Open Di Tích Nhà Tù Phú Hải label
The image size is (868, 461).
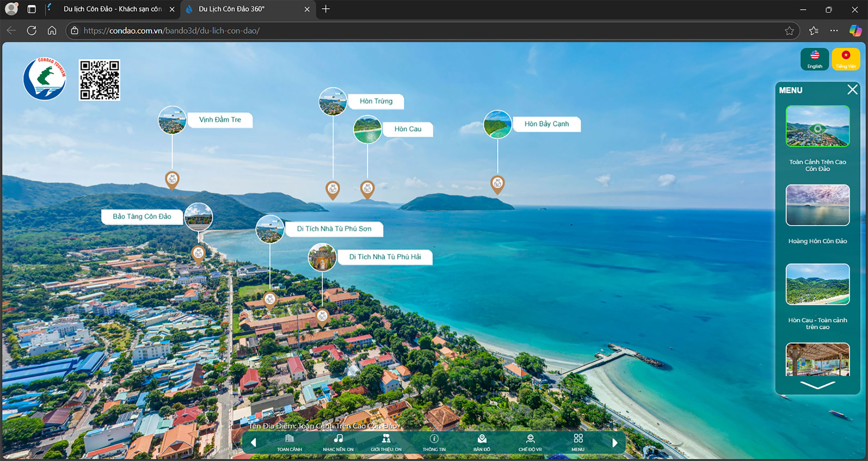click(x=385, y=257)
